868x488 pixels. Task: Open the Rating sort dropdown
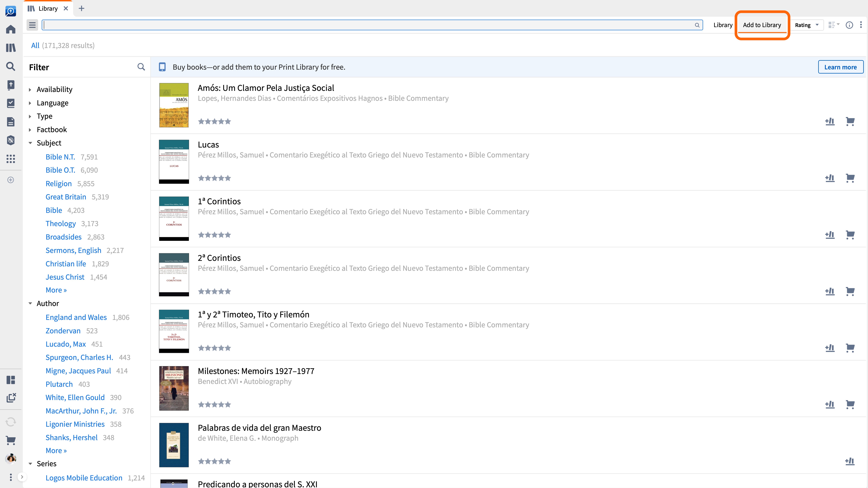(807, 25)
